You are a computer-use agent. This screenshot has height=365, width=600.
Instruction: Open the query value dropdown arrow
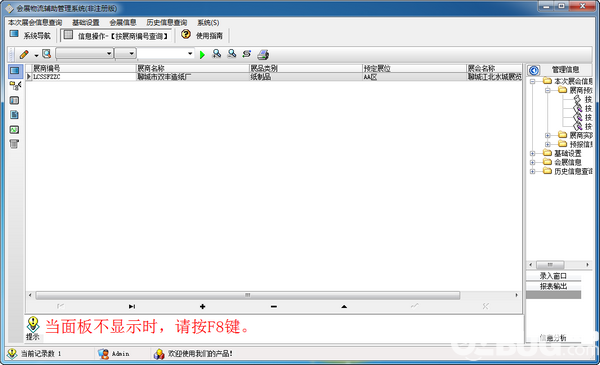pos(190,54)
